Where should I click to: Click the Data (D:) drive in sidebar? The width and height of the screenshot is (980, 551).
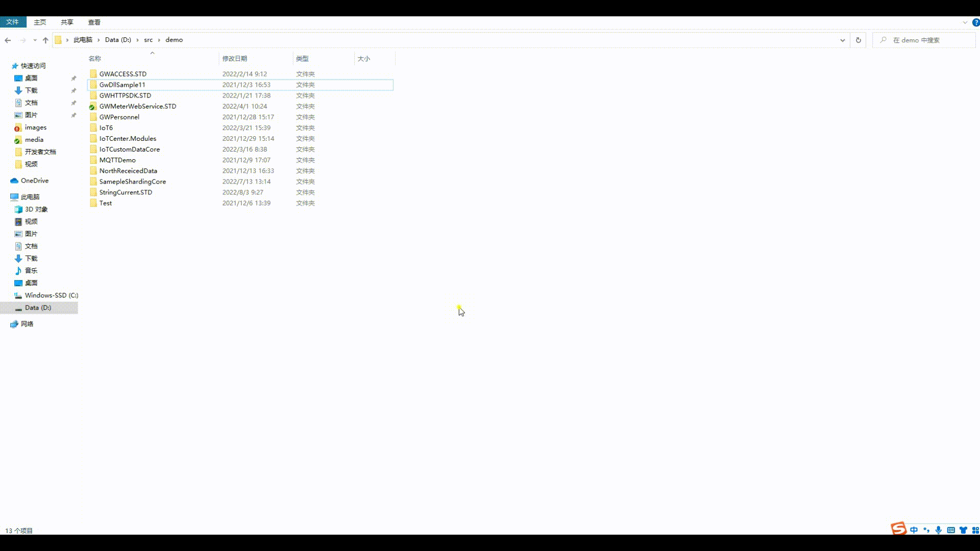[38, 308]
